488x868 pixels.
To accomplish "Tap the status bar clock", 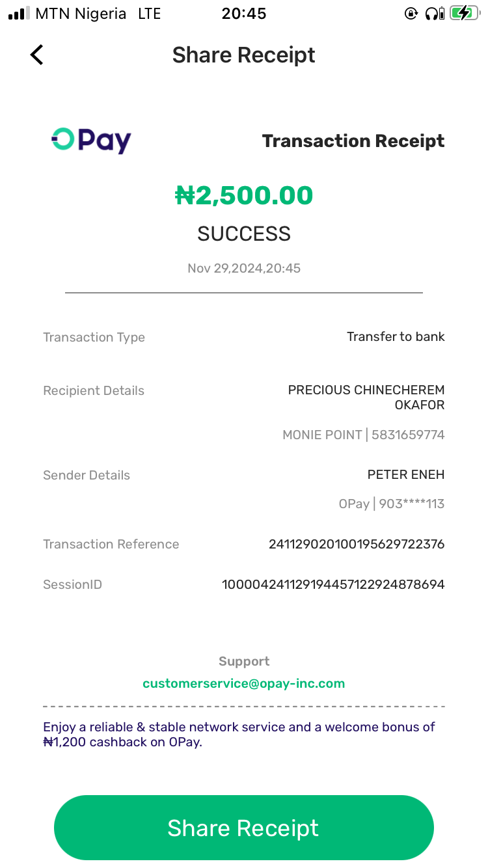I will point(244,14).
